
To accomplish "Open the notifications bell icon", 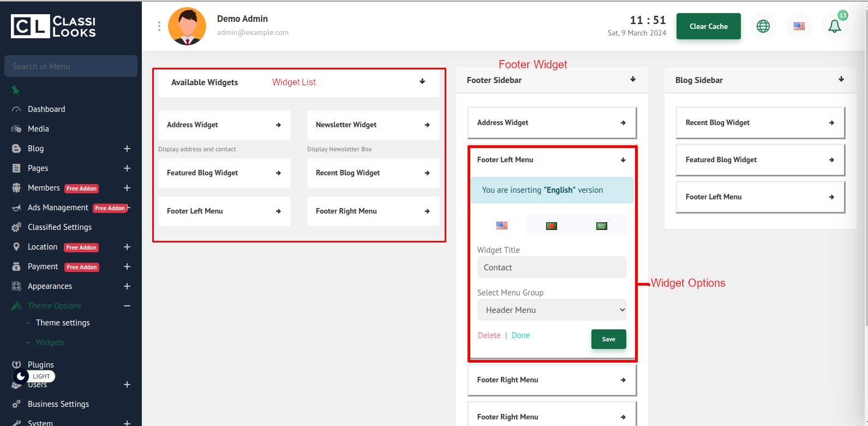I will [x=834, y=26].
